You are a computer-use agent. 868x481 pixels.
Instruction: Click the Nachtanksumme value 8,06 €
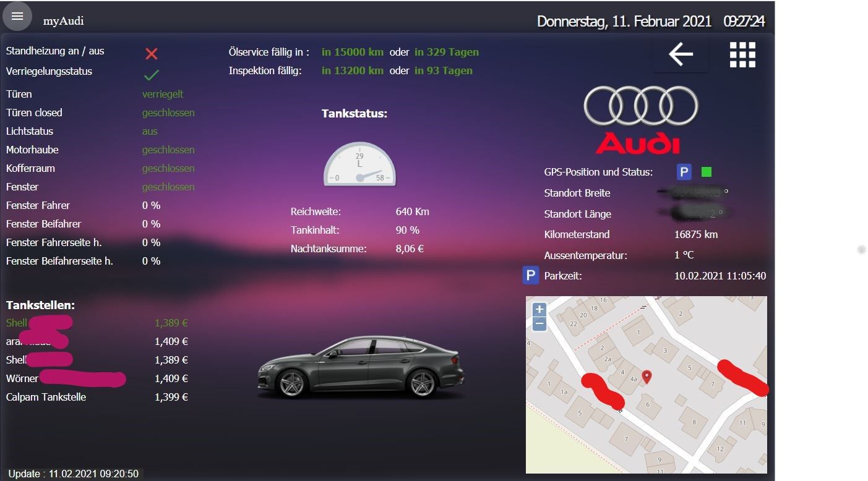pos(410,249)
